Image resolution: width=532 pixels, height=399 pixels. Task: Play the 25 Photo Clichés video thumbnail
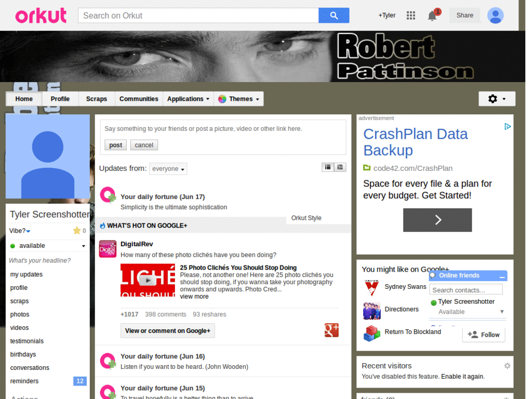[148, 280]
